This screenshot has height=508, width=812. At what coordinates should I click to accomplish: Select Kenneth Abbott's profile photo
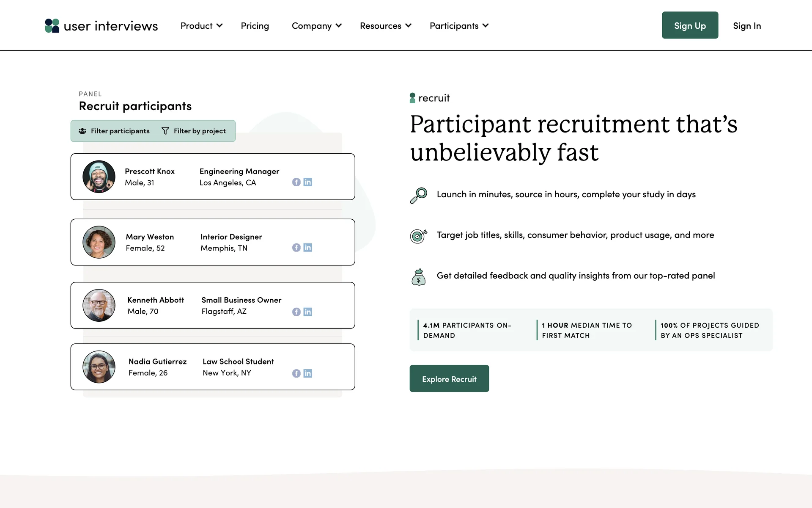click(99, 305)
